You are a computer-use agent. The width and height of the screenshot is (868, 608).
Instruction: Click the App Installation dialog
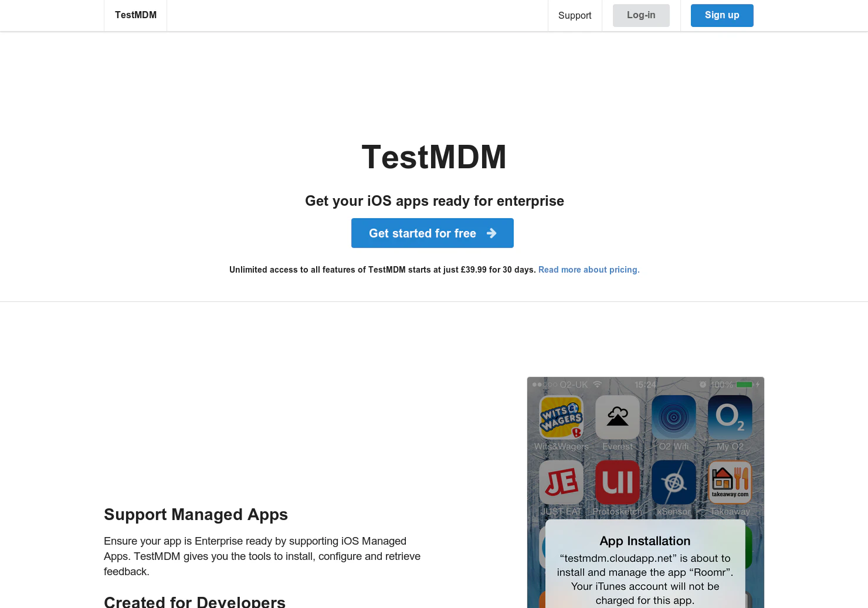click(645, 563)
